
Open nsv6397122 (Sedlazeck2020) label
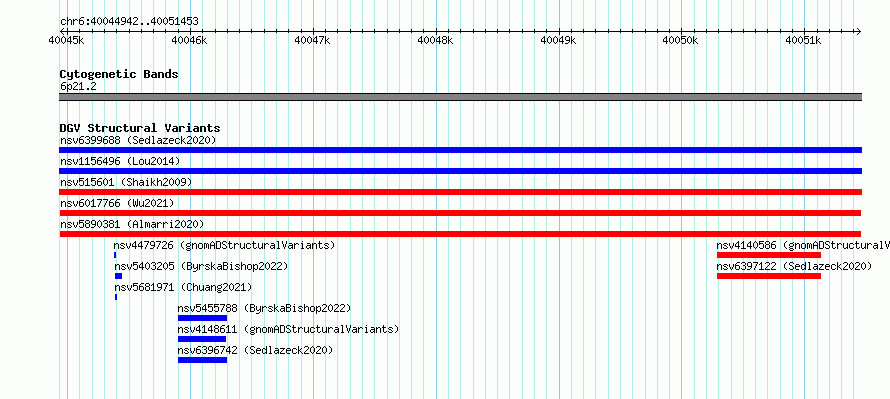(794, 266)
